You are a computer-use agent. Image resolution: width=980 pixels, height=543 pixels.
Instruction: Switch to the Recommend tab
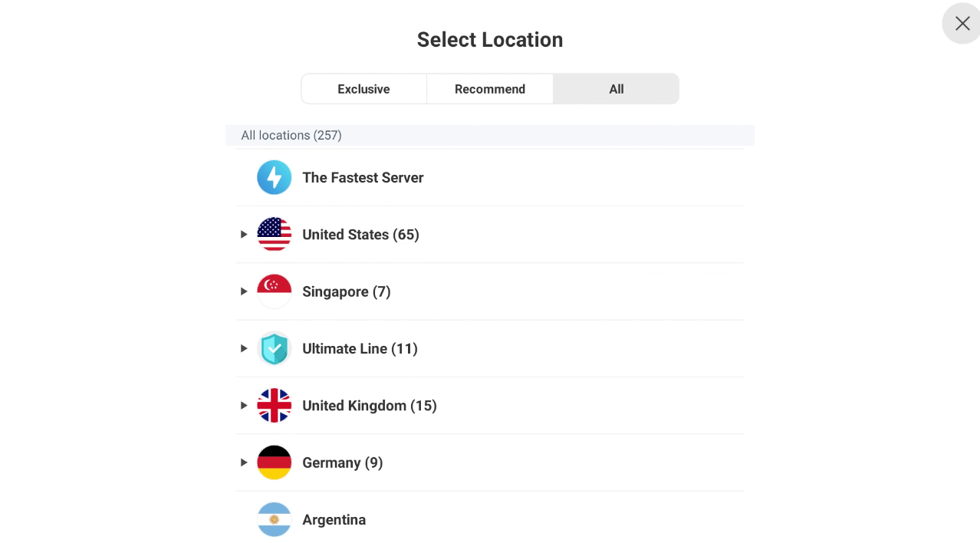pos(490,89)
